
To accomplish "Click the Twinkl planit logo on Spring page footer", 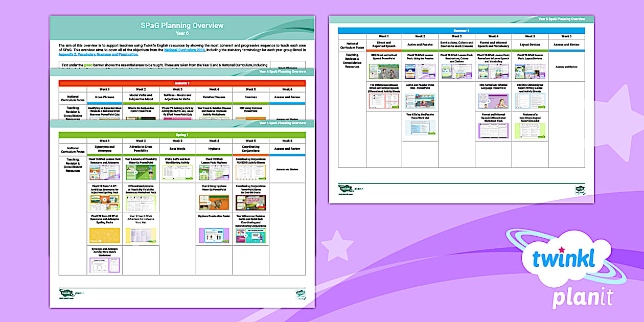I will tap(69, 292).
